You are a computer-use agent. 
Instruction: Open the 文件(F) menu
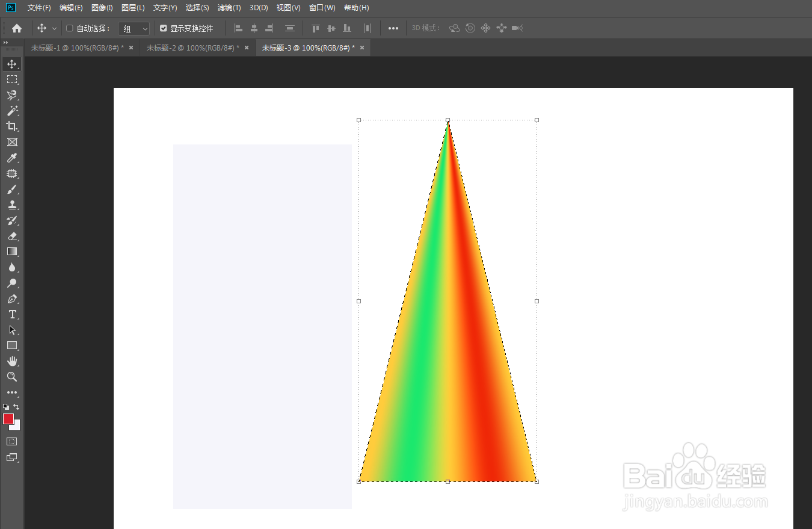pyautogui.click(x=39, y=8)
